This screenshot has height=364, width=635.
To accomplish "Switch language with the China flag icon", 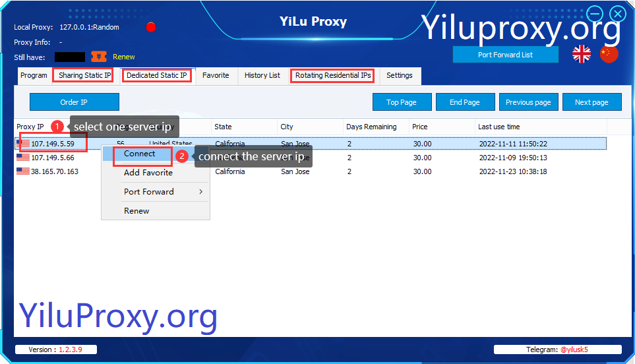I will point(609,54).
